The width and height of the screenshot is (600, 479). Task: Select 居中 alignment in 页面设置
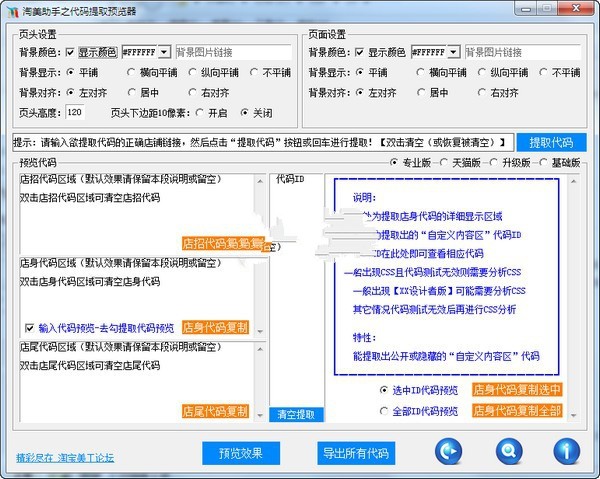(x=421, y=93)
